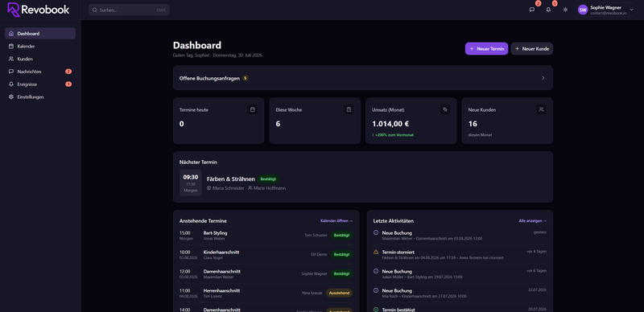The image size is (644, 312).
Task: Open the Kinderhaarschnitt appointment row
Action: 266,255
